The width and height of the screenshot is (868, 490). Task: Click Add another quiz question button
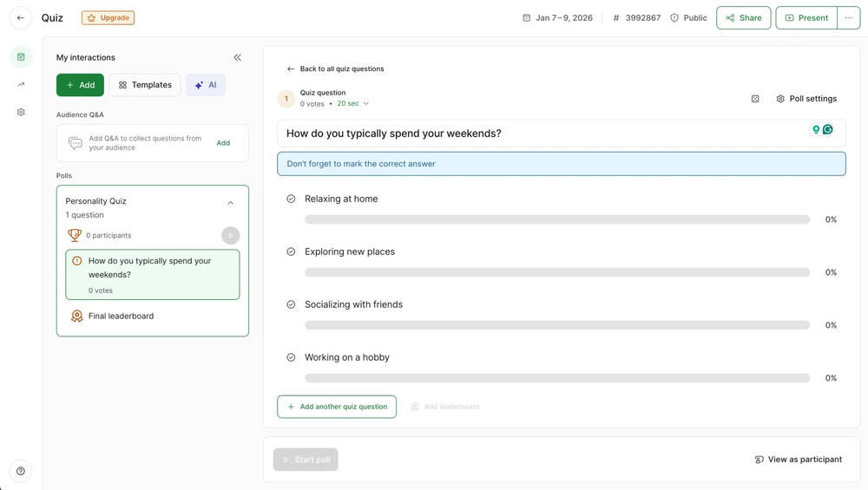pyautogui.click(x=337, y=407)
